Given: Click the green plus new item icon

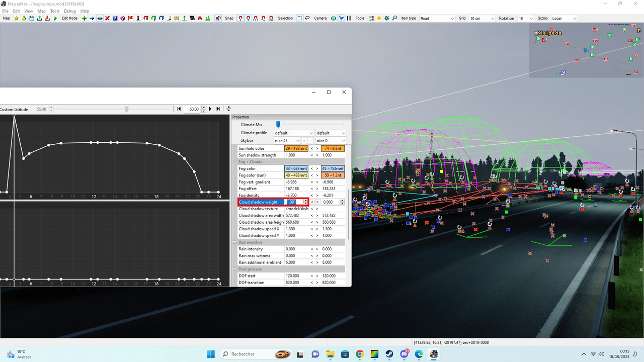Looking at the screenshot, I should (84, 18).
